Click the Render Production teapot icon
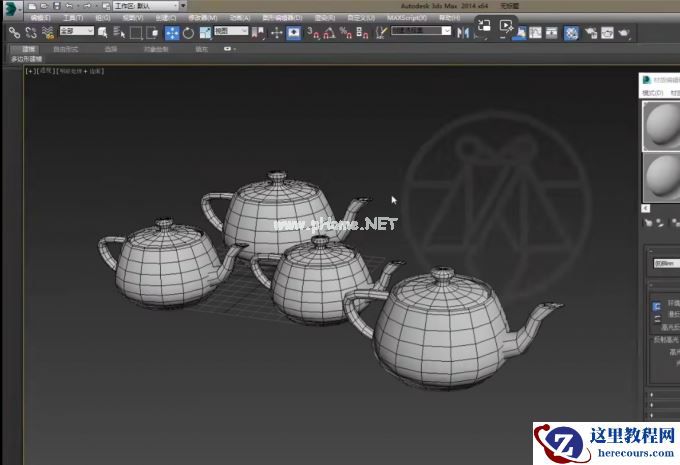This screenshot has width=680, height=465. click(x=624, y=33)
